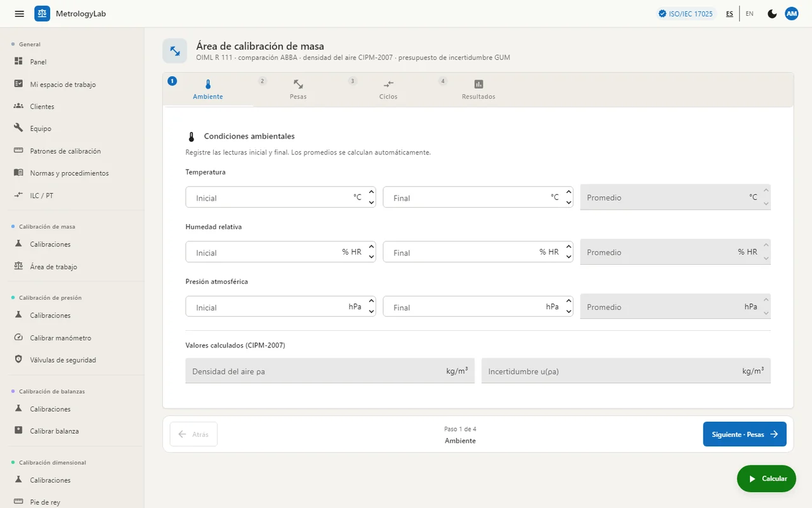Open Válvulas de seguridad

tap(72, 360)
